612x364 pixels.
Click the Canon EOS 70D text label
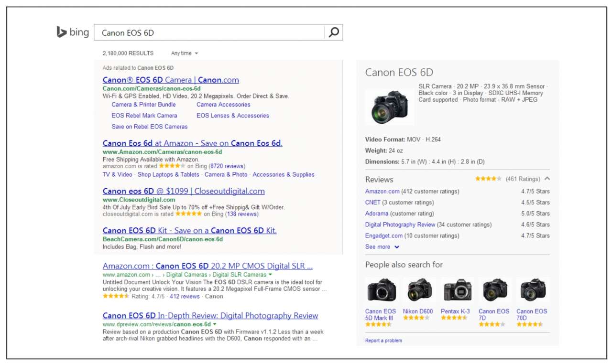532,314
